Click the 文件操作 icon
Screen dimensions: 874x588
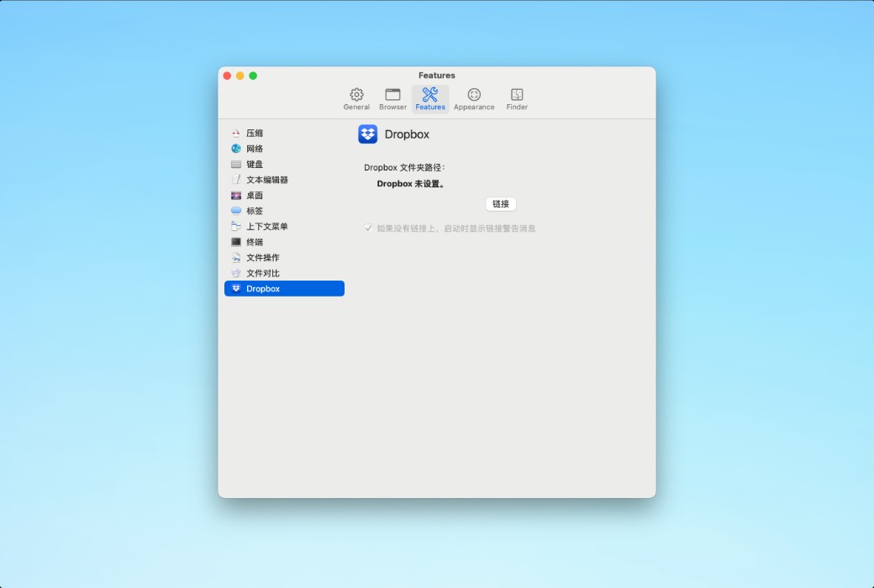tap(236, 258)
